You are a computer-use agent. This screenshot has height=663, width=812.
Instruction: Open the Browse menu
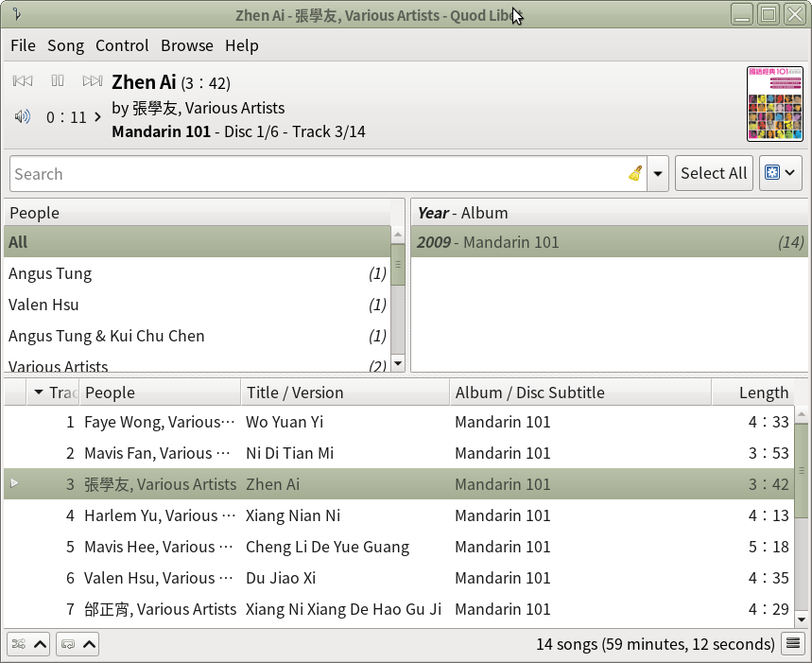click(186, 45)
